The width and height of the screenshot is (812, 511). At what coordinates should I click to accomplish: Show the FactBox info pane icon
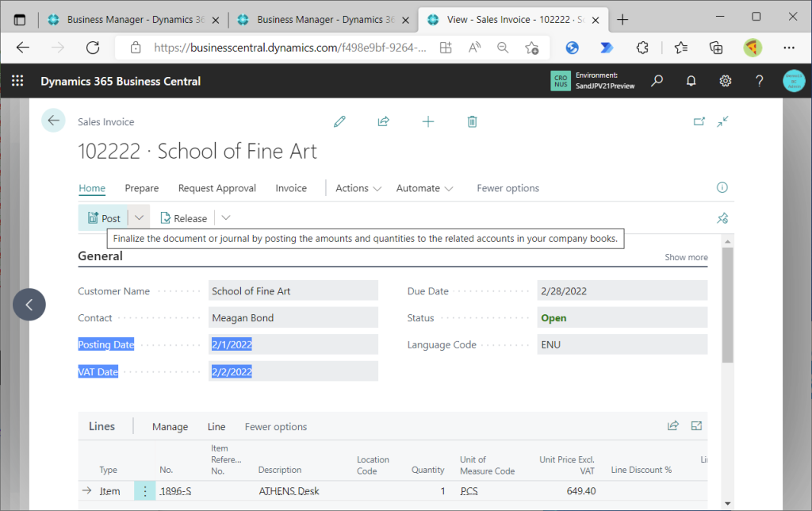(x=722, y=187)
